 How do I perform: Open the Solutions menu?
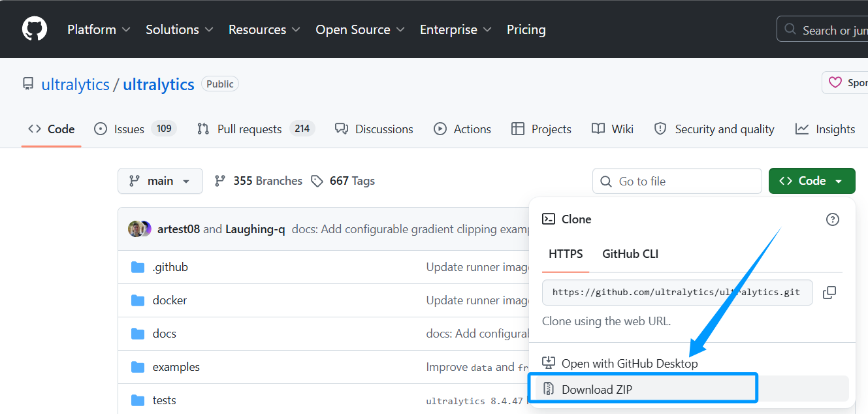pos(180,29)
